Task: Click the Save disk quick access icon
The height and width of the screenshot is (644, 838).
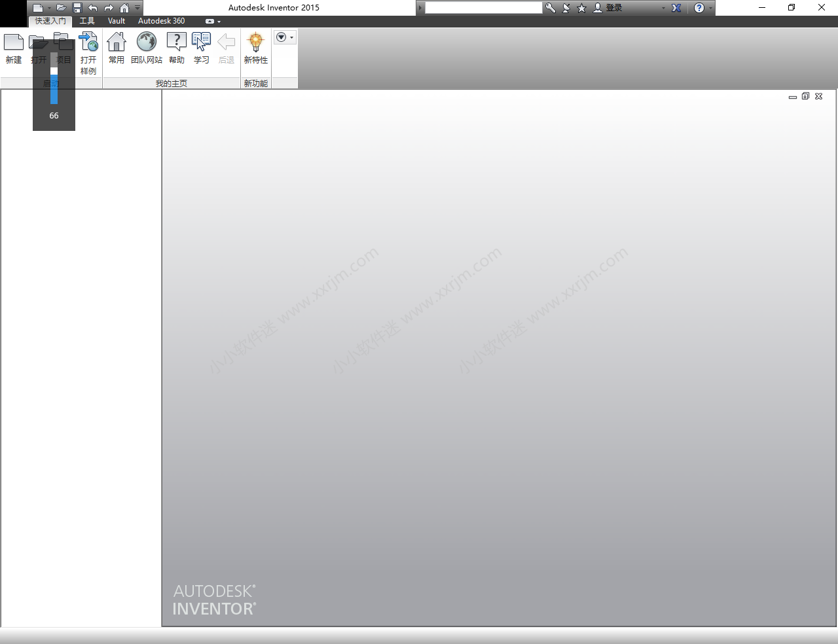Action: pyautogui.click(x=77, y=8)
